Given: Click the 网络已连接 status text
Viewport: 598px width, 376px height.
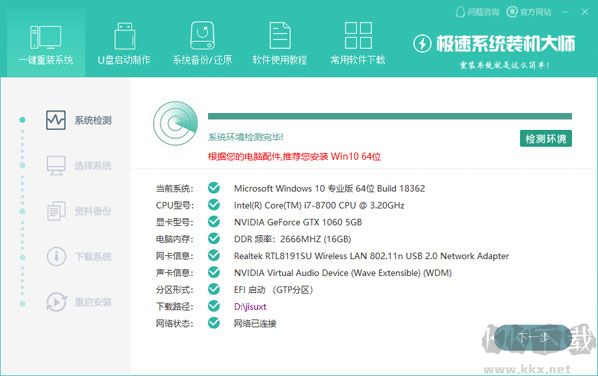Looking at the screenshot, I should coord(255,323).
